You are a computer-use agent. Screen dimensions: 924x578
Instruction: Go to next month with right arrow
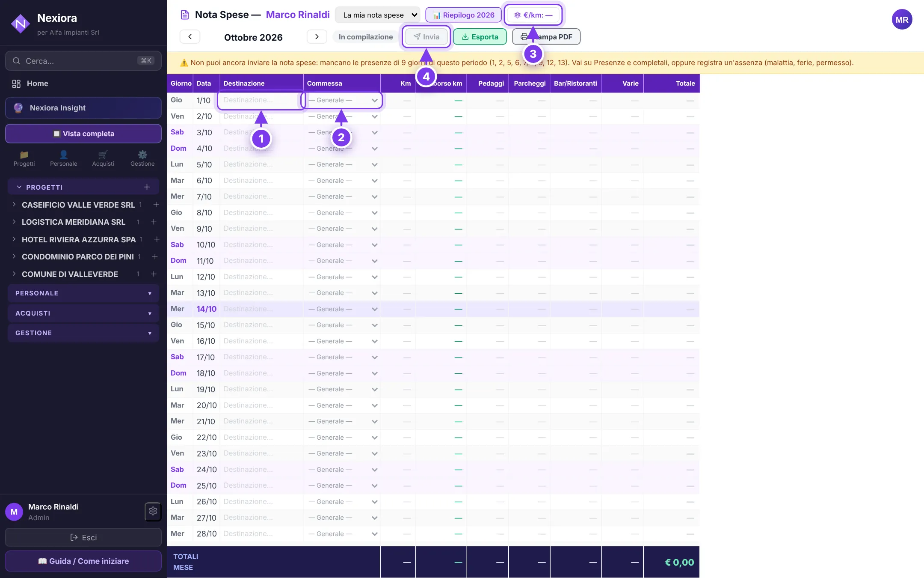pos(317,37)
